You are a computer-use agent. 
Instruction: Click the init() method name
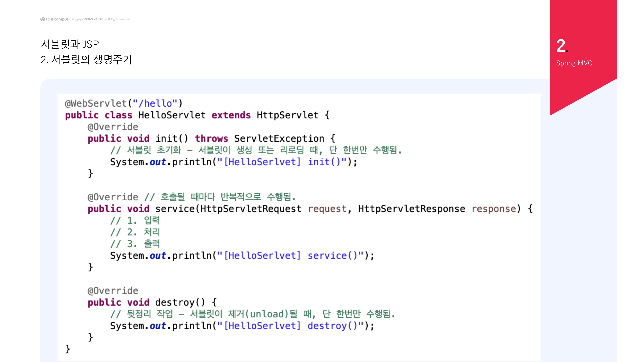pos(171,138)
